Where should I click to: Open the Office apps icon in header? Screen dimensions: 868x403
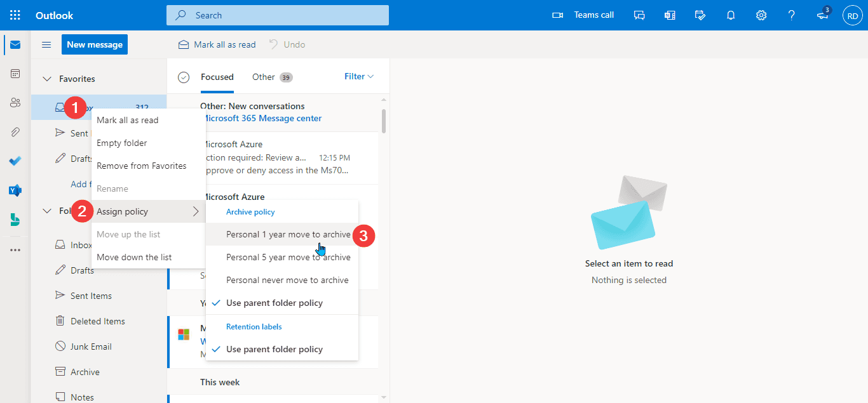point(670,15)
